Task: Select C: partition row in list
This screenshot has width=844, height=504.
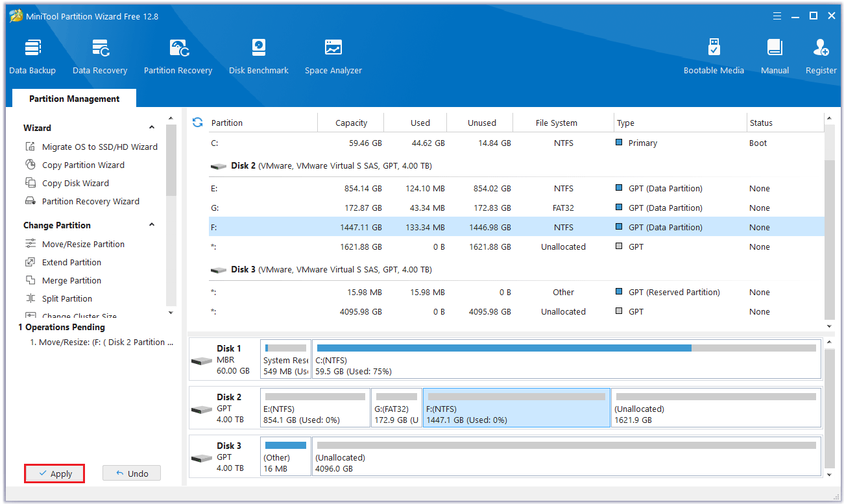Action: (x=516, y=143)
